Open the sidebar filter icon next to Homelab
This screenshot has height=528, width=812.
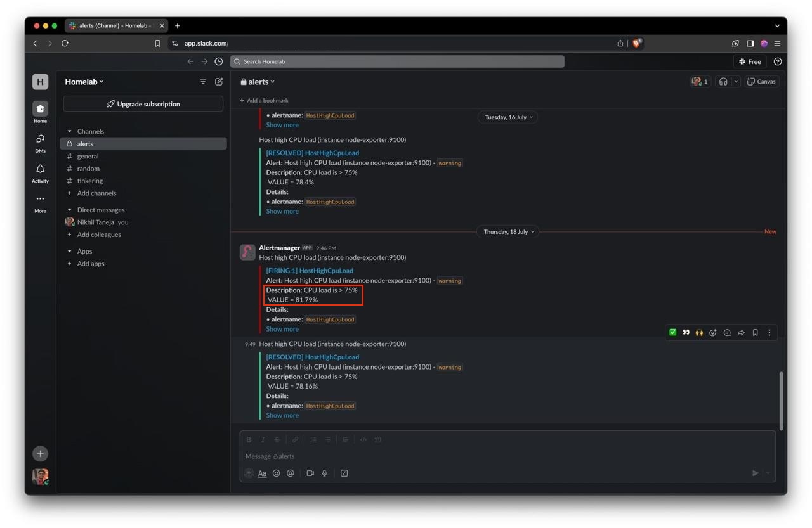click(203, 82)
